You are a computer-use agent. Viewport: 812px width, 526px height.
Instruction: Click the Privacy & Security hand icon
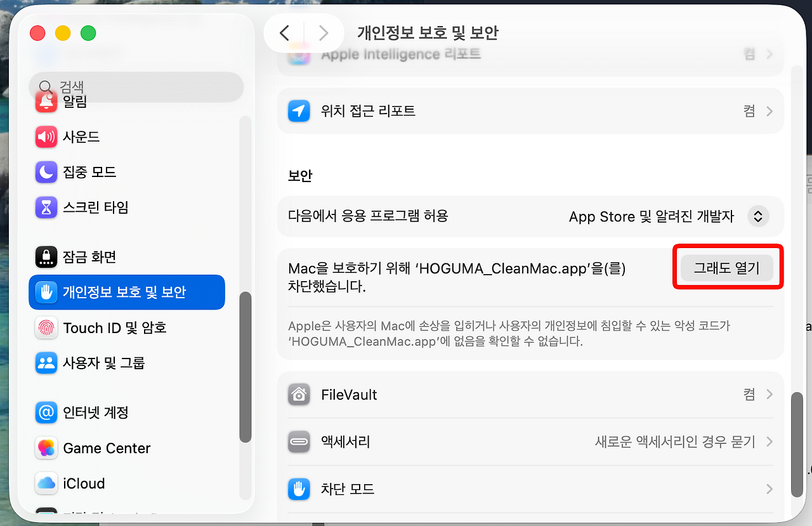pyautogui.click(x=46, y=292)
